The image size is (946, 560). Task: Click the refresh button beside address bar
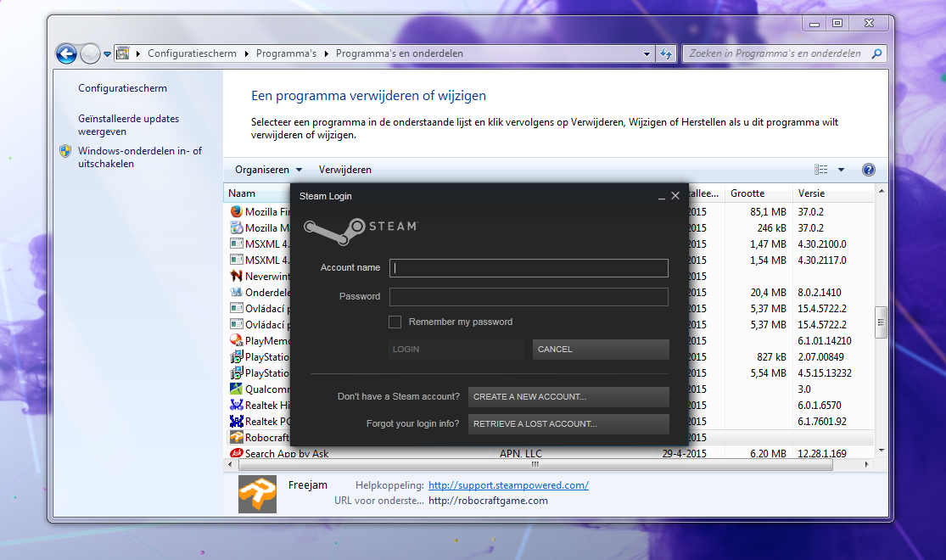coord(666,53)
